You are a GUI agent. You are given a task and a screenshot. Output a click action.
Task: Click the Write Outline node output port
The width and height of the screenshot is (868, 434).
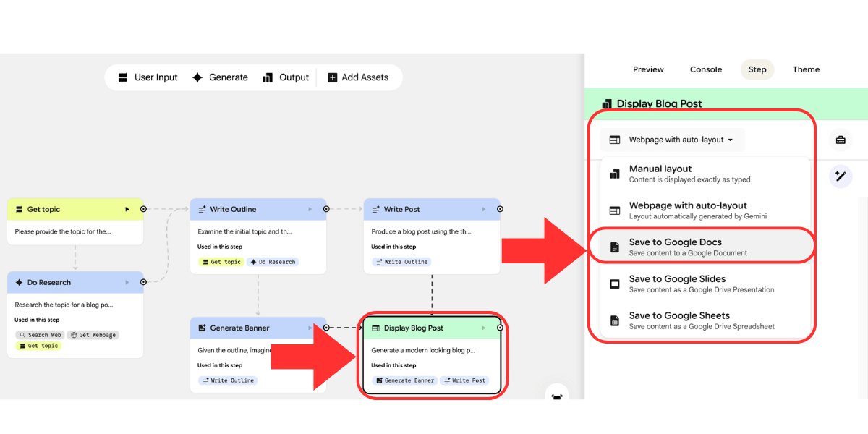326,209
